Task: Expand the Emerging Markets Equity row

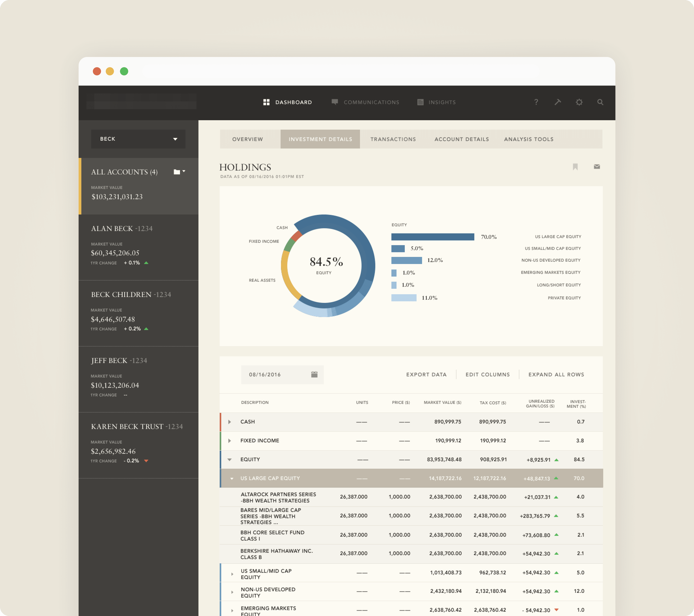Action: click(x=232, y=611)
